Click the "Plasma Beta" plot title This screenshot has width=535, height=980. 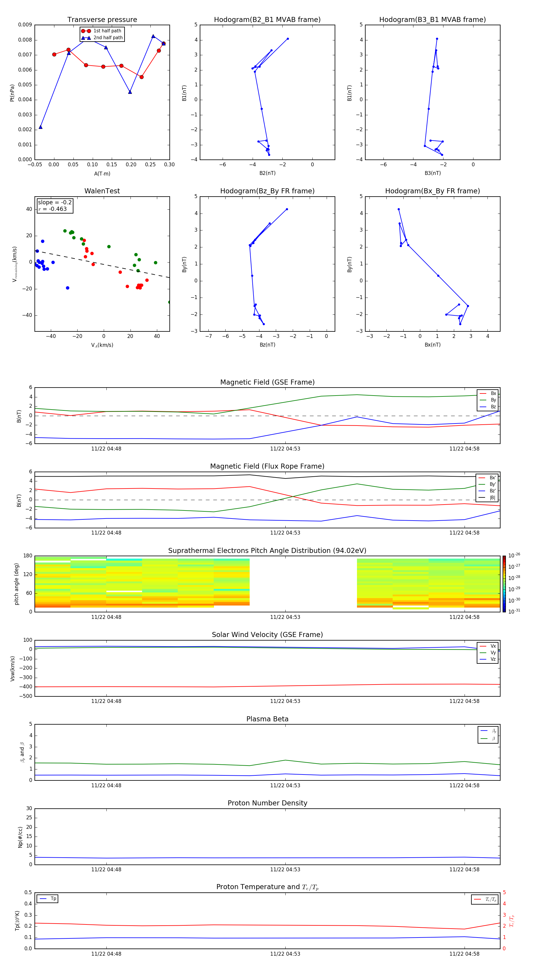click(267, 719)
